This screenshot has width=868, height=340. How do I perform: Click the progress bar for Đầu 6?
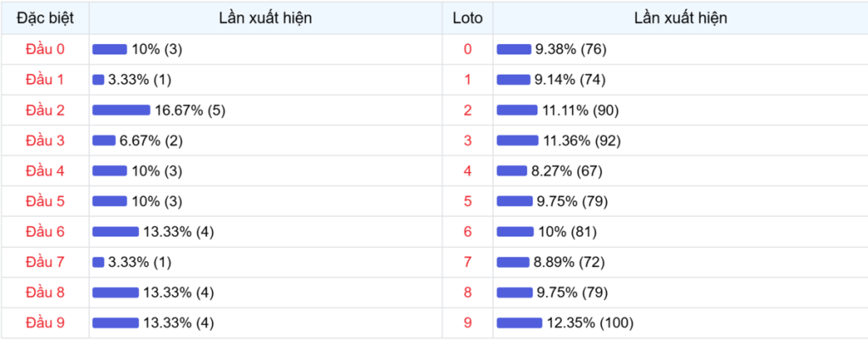115,231
